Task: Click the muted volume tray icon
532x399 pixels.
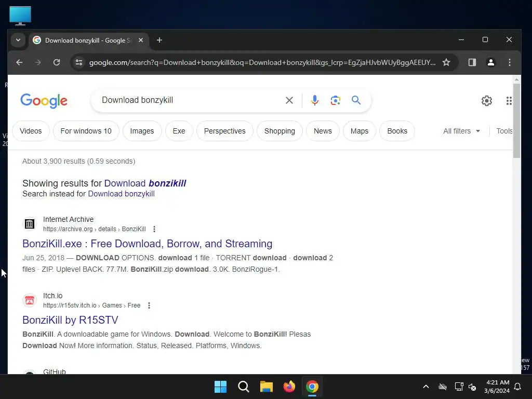Action: click(x=472, y=387)
